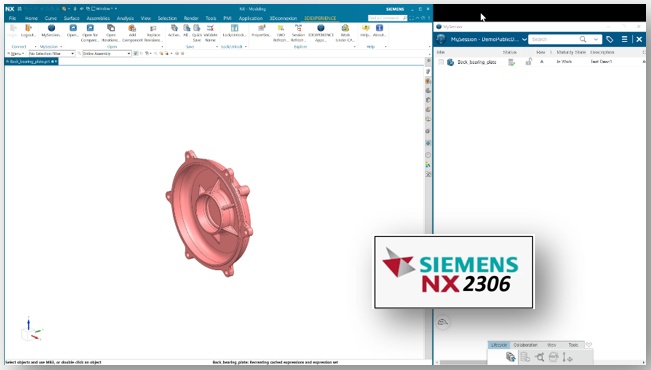The width and height of the screenshot is (651, 370).
Task: Click the Find a Command search box
Action: tap(387, 18)
